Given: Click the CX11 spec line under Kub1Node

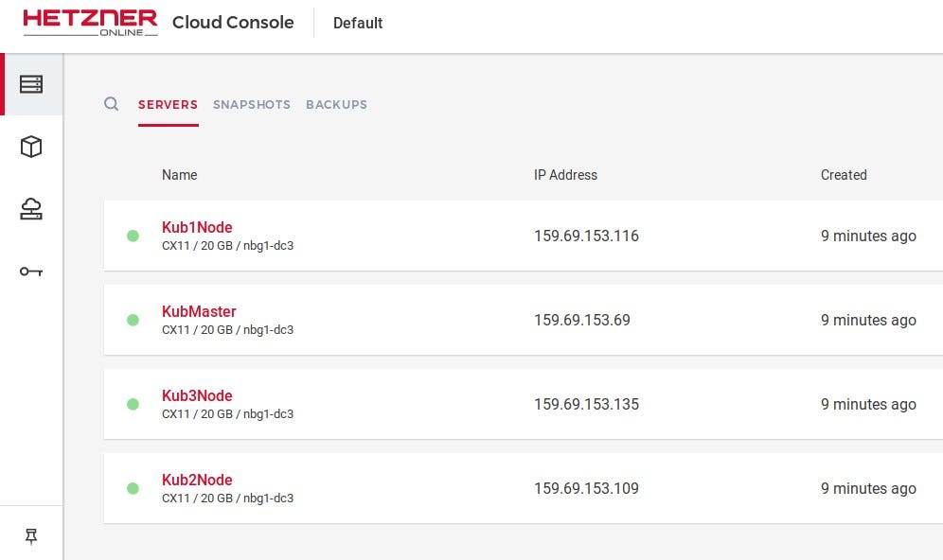Looking at the screenshot, I should tap(227, 246).
